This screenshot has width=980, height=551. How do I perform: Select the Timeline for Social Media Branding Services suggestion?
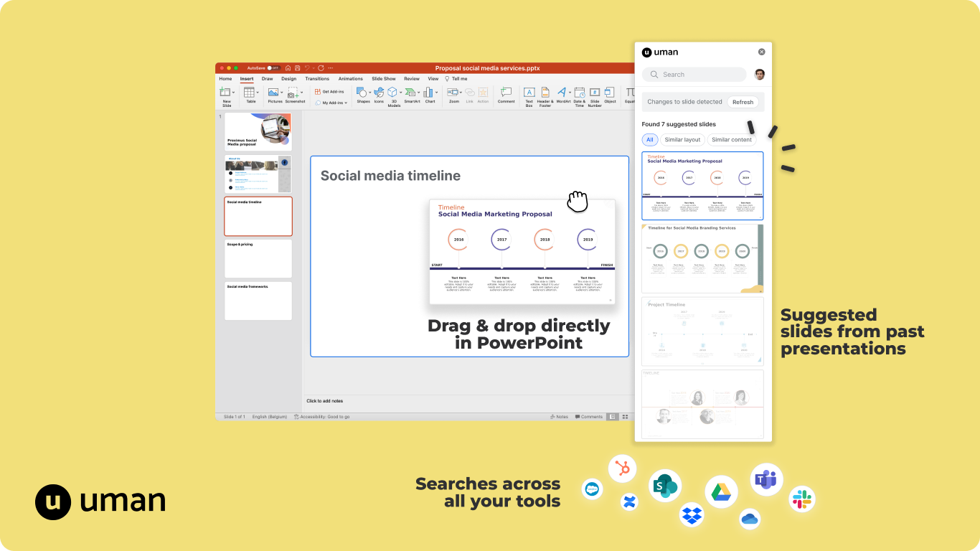tap(702, 258)
